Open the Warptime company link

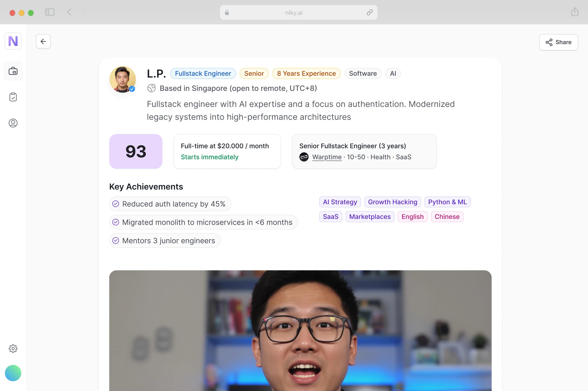(x=327, y=157)
